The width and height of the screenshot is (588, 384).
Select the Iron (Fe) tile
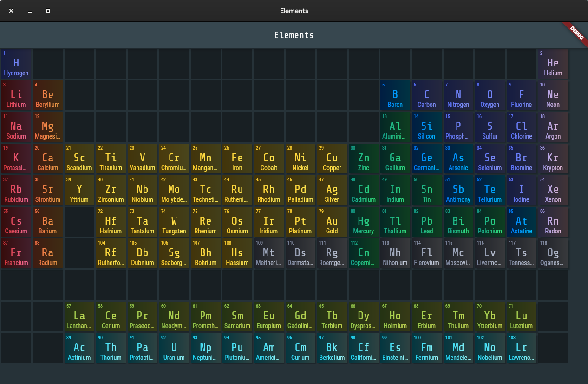pyautogui.click(x=237, y=159)
